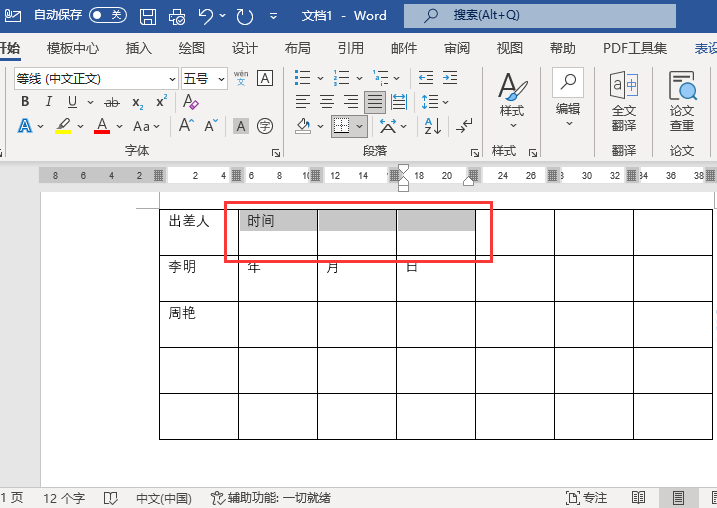Open the 布局 tab
Viewport: 717px width, 508px height.
298,48
